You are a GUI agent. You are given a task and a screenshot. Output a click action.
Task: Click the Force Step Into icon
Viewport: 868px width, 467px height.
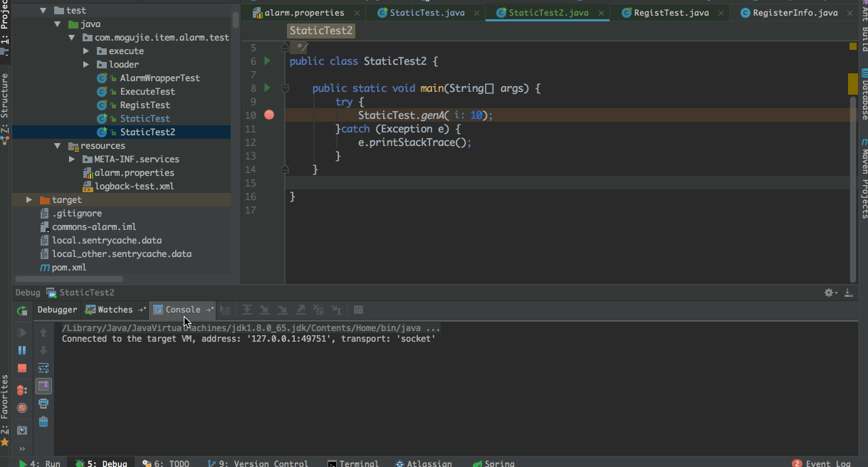point(282,310)
